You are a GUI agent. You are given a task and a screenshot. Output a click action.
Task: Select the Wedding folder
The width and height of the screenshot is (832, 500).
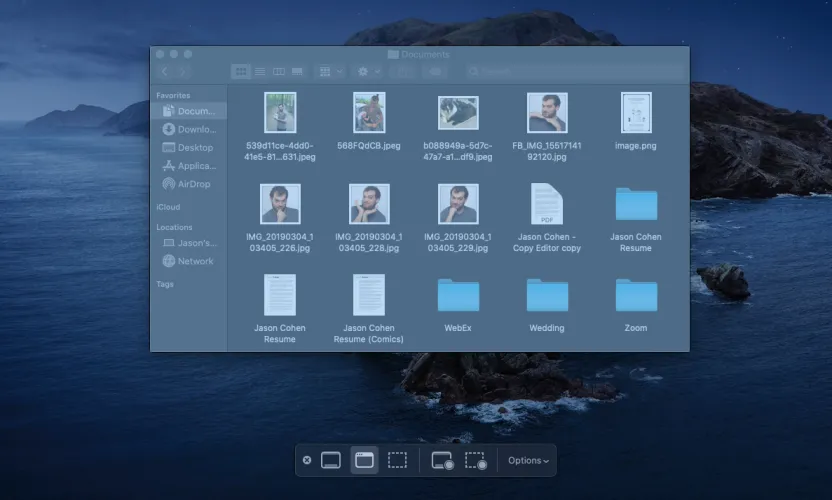point(547,295)
